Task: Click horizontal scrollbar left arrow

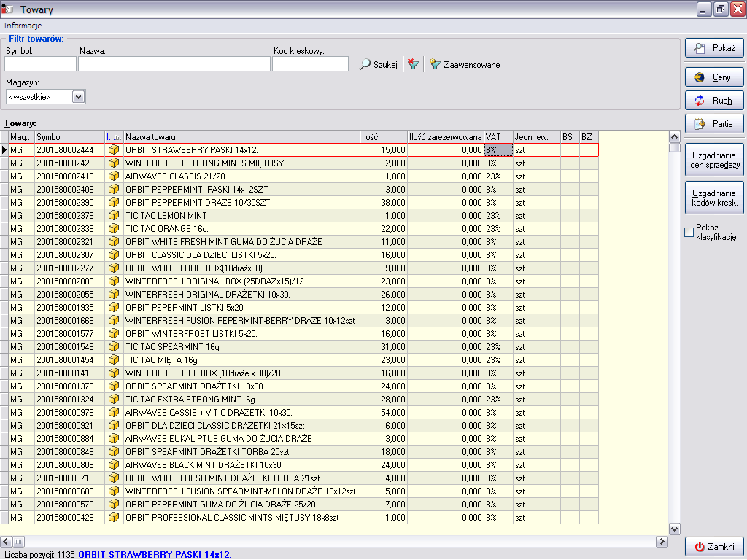Action: 6,542
